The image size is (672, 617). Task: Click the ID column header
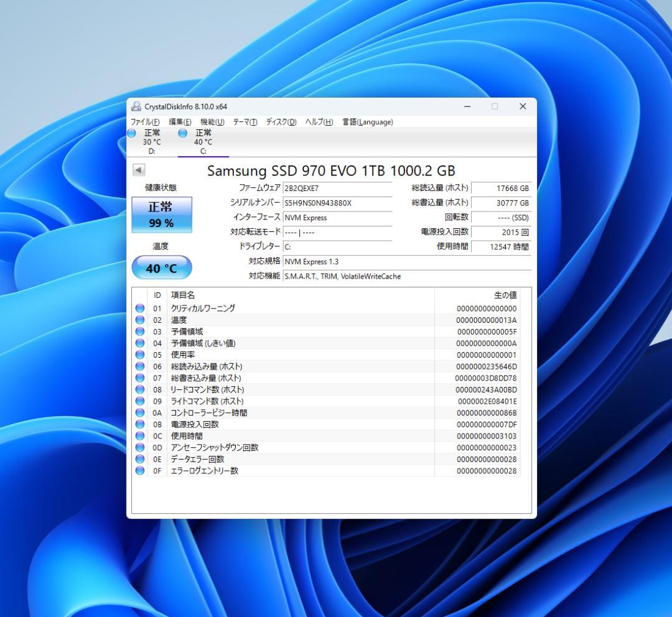[x=157, y=295]
